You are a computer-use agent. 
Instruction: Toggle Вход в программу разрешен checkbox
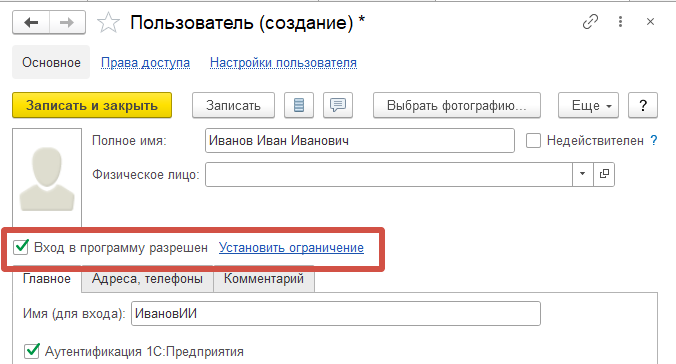[21, 247]
